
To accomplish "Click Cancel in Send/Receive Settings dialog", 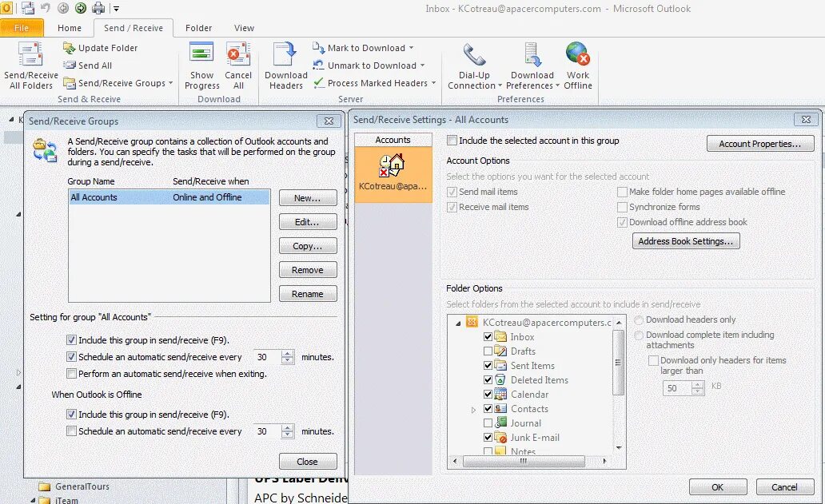I will coord(784,487).
